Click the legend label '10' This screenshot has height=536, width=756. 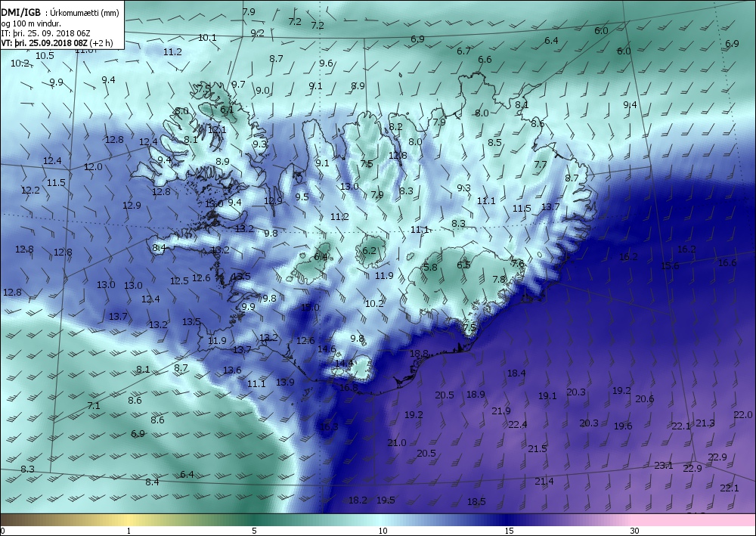click(383, 531)
